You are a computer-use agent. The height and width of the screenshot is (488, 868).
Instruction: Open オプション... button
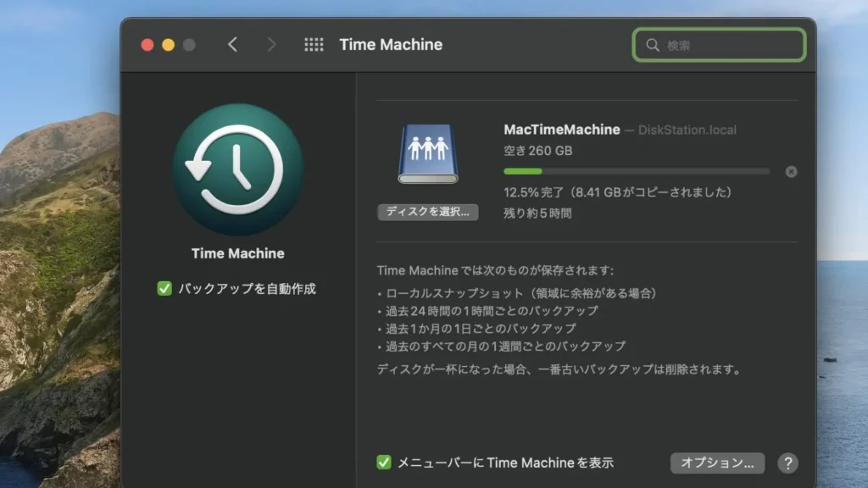pyautogui.click(x=717, y=463)
